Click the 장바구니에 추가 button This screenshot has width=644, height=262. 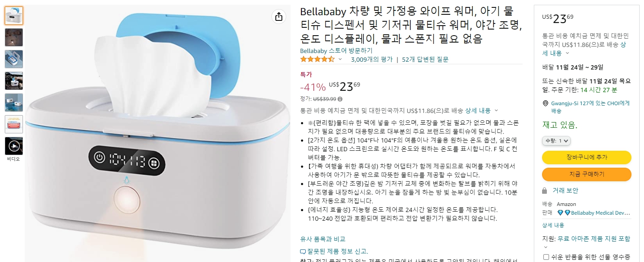(x=586, y=158)
